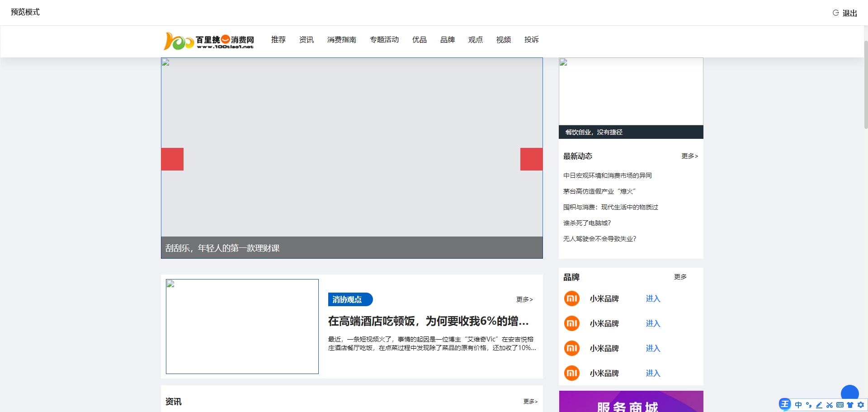Click the 服务商城 purple banner
868x412 pixels.
click(631, 402)
